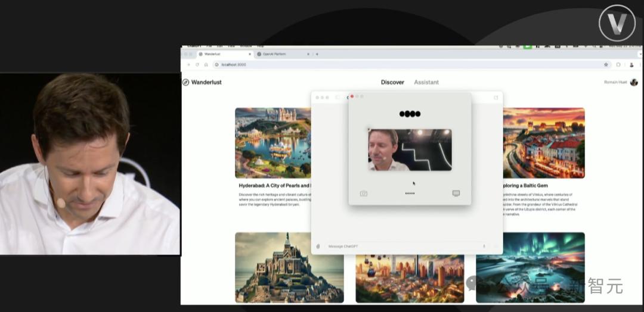
Task: Open a new browser tab with plus
Action: tap(317, 54)
